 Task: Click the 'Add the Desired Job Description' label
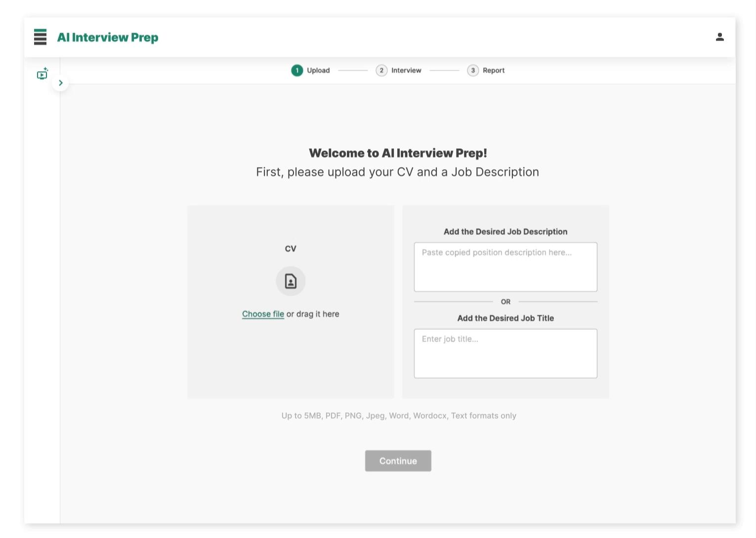click(x=505, y=232)
